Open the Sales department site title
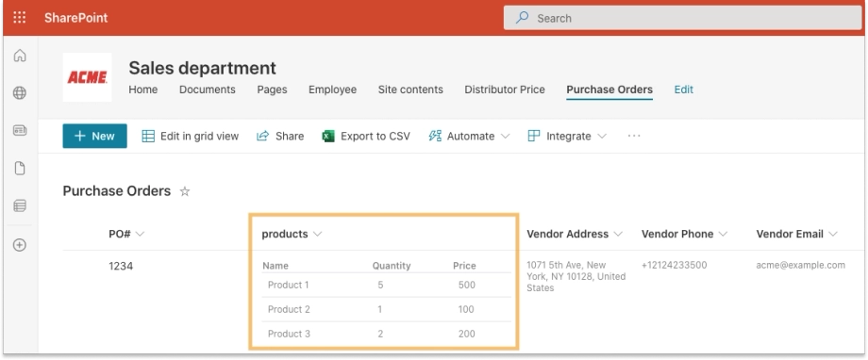 202,68
